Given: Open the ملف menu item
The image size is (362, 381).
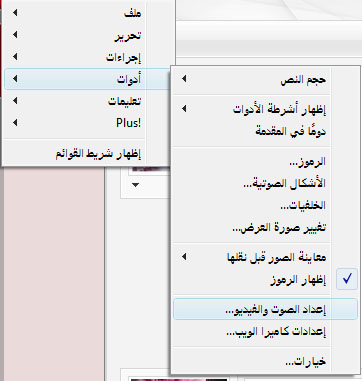Looking at the screenshot, I should pos(88,14).
